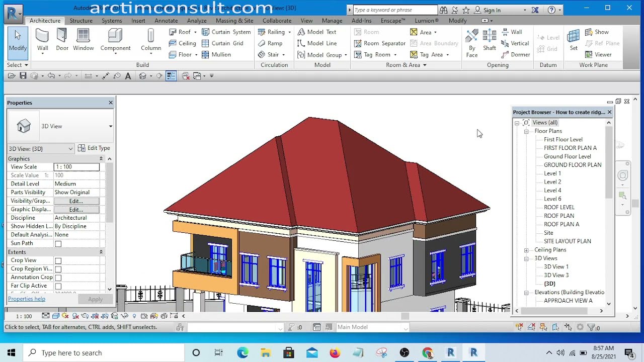Open the Collaborate ribbon tab
Viewport: 644px width, 362px height.
277,21
